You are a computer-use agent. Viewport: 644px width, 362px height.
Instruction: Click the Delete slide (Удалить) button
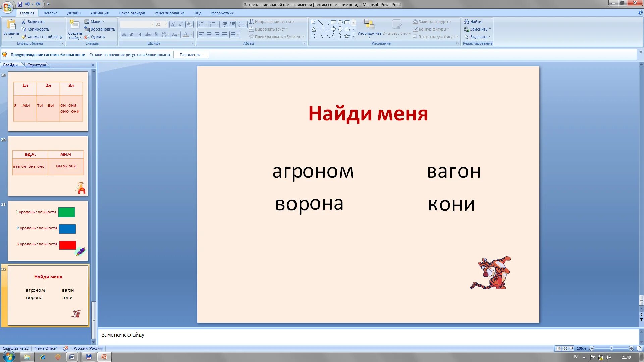(x=95, y=37)
